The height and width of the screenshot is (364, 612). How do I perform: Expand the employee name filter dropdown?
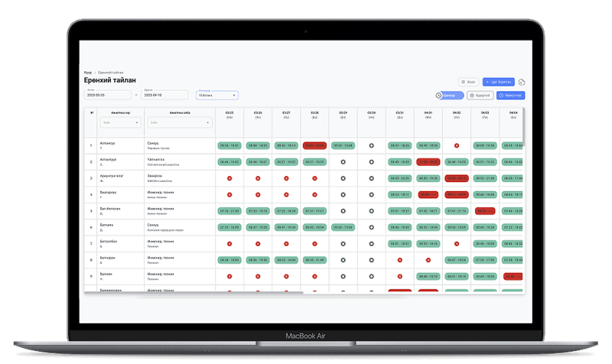[116, 122]
